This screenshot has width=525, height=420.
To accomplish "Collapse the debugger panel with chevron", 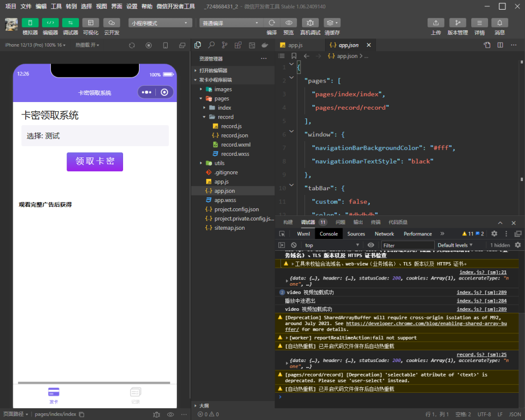I will point(500,223).
